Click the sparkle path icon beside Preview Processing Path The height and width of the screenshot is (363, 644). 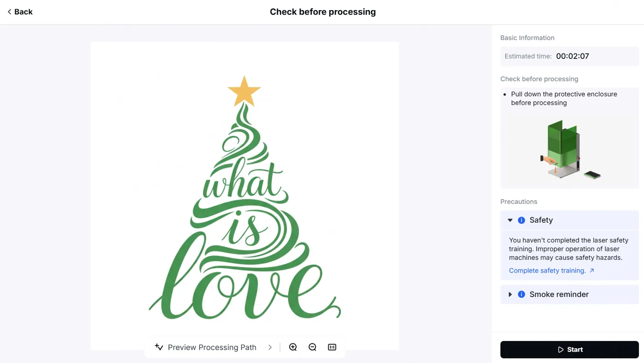click(x=159, y=347)
